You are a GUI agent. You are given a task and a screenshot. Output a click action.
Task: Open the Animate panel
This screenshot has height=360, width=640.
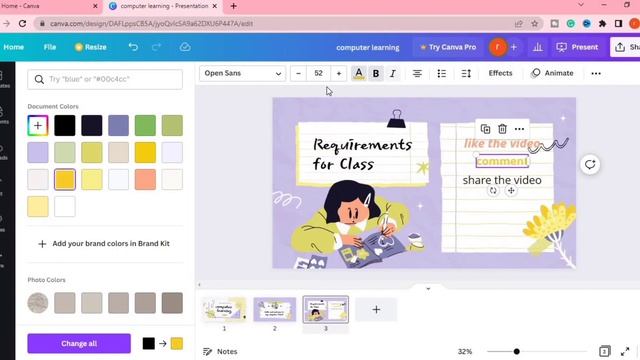coord(553,73)
